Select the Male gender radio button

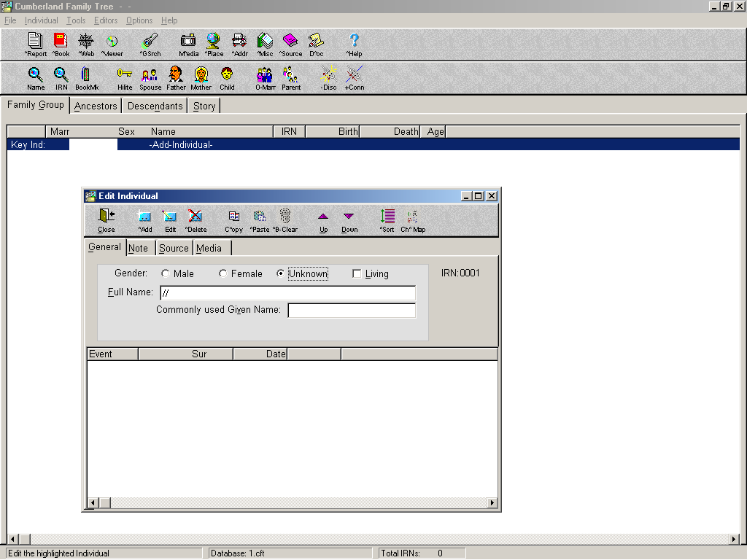[x=166, y=274]
